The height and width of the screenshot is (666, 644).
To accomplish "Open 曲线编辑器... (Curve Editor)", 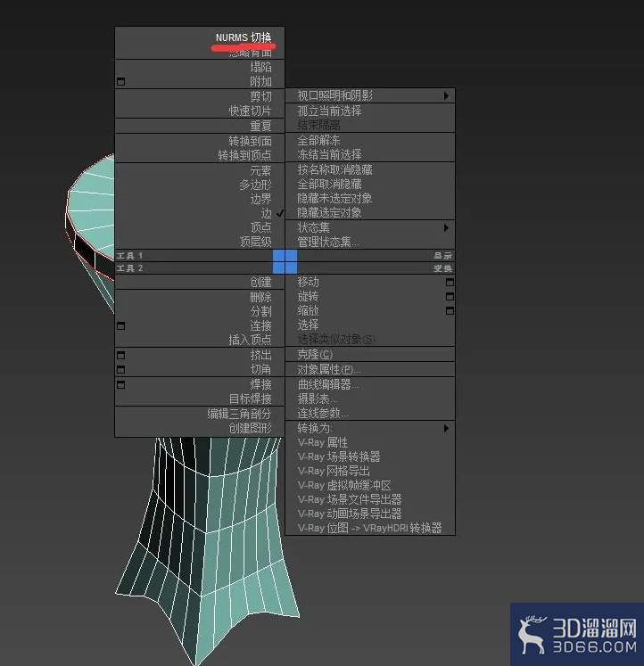I will pos(328,384).
